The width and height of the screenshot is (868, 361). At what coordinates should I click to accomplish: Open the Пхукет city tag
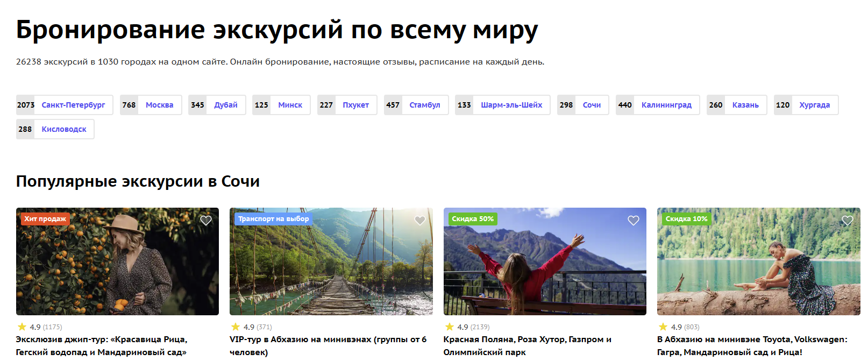(355, 105)
